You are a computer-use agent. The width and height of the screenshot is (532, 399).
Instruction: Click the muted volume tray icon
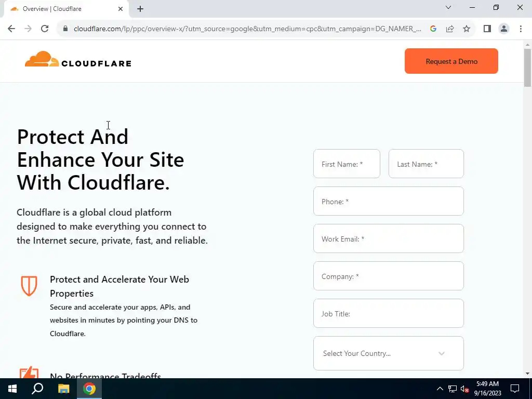464,389
